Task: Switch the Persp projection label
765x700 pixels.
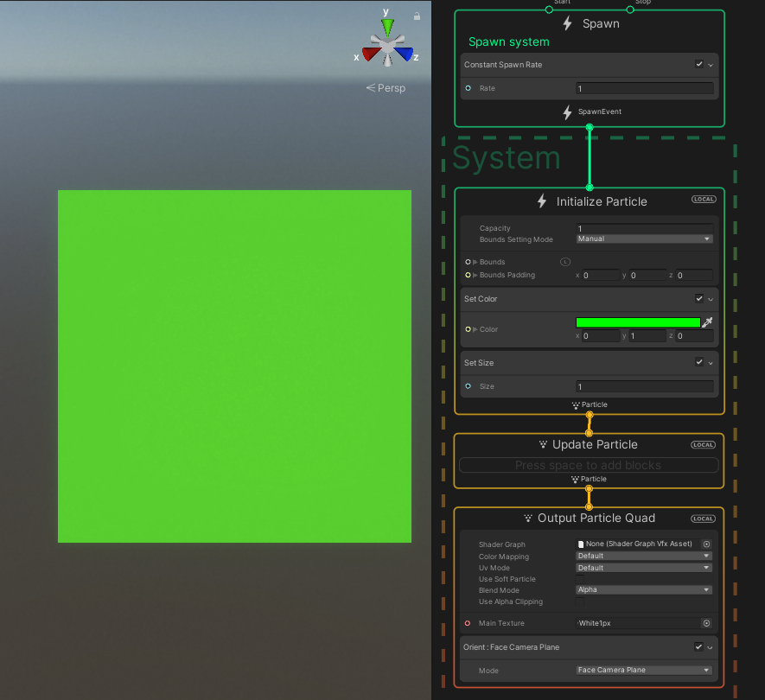Action: coord(386,88)
